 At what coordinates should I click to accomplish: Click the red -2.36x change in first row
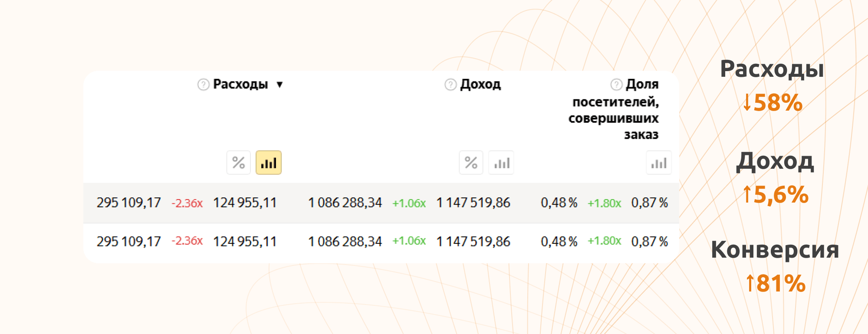187,203
